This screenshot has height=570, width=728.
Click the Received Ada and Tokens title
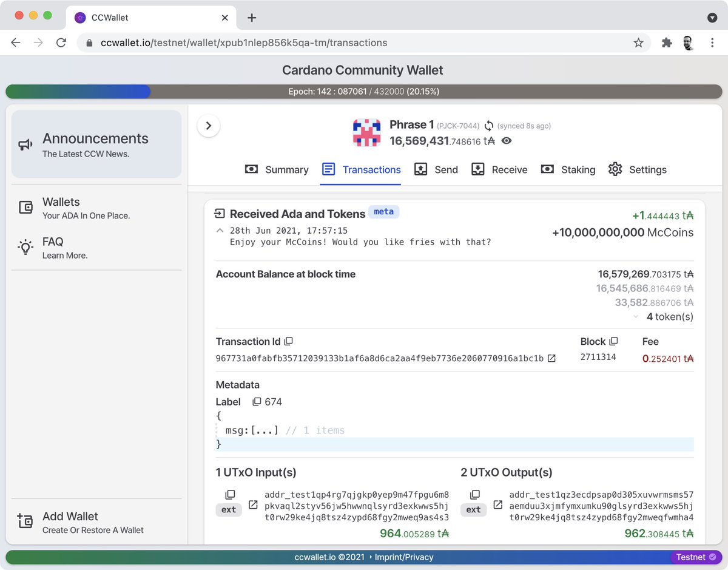point(298,214)
